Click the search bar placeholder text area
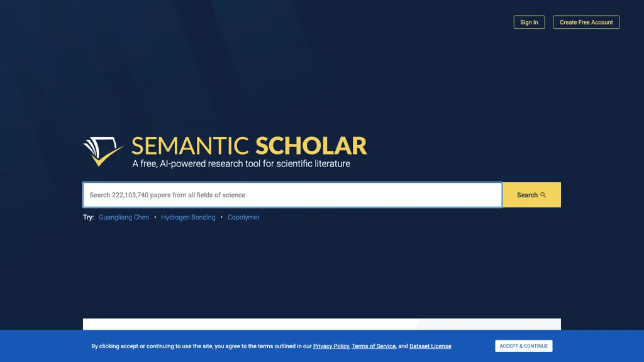Viewport: 644px width, 362px height. [x=169, y=195]
